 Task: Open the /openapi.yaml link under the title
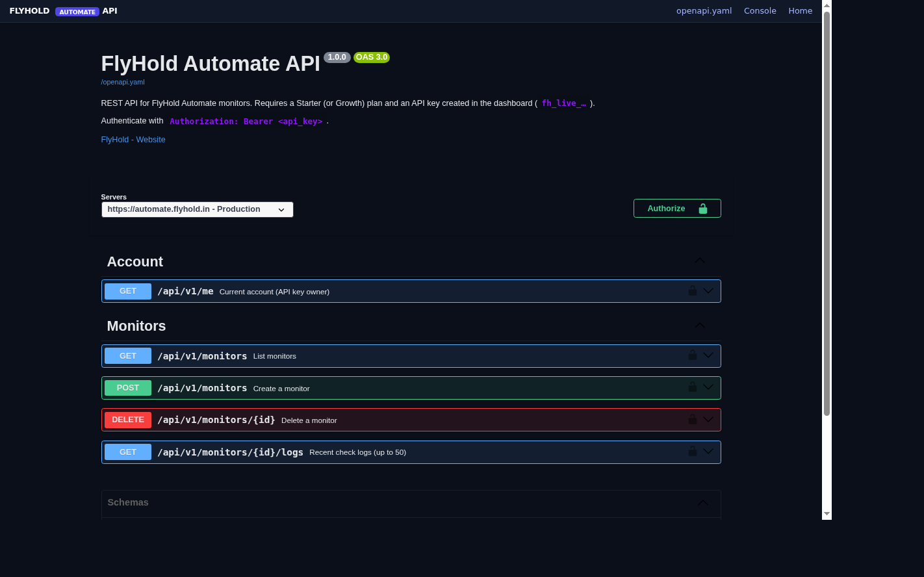click(123, 82)
